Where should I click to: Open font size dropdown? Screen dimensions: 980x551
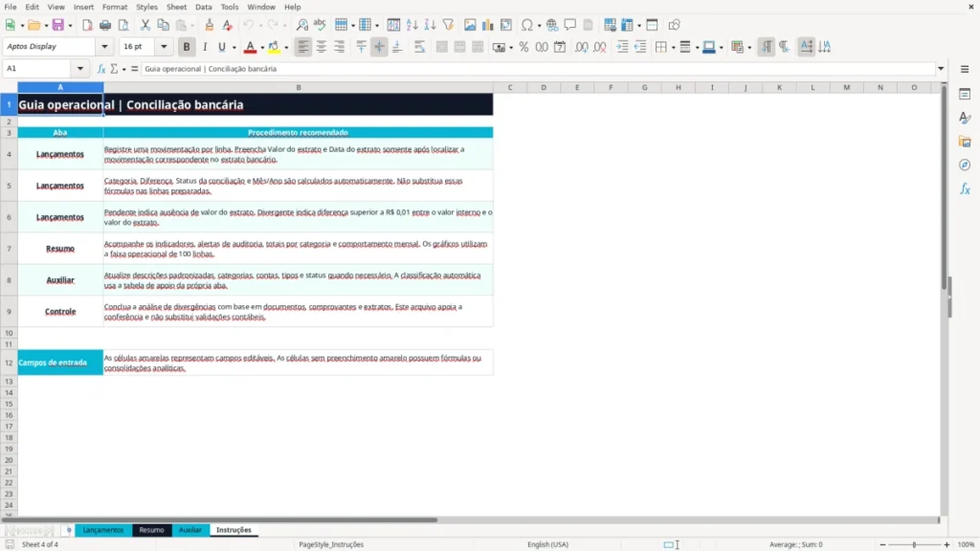[164, 47]
